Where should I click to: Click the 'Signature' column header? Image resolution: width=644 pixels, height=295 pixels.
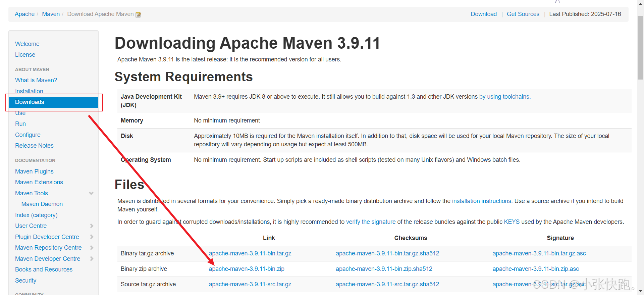560,238
